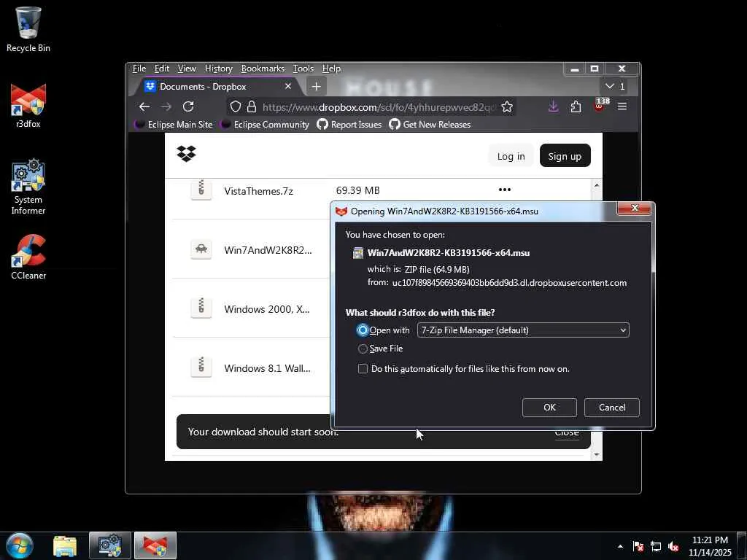Open the Tools menu
Viewport: 747px width, 560px height.
pyautogui.click(x=303, y=69)
